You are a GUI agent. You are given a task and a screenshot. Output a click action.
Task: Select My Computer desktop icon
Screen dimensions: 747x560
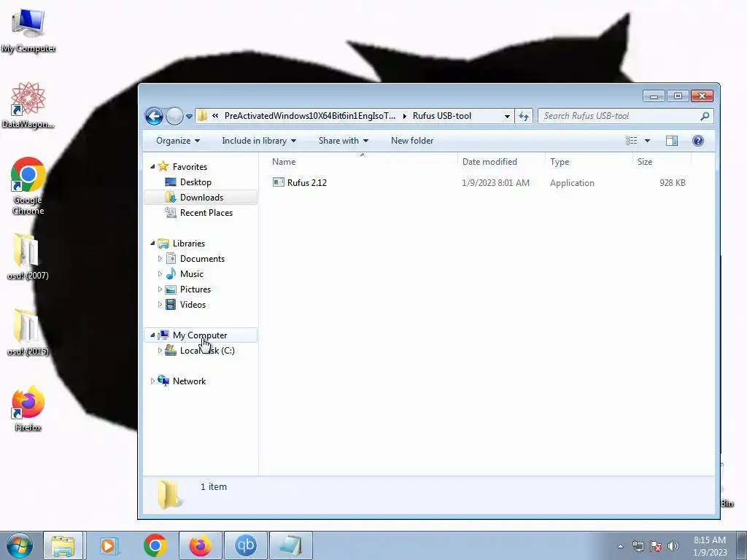pyautogui.click(x=28, y=31)
